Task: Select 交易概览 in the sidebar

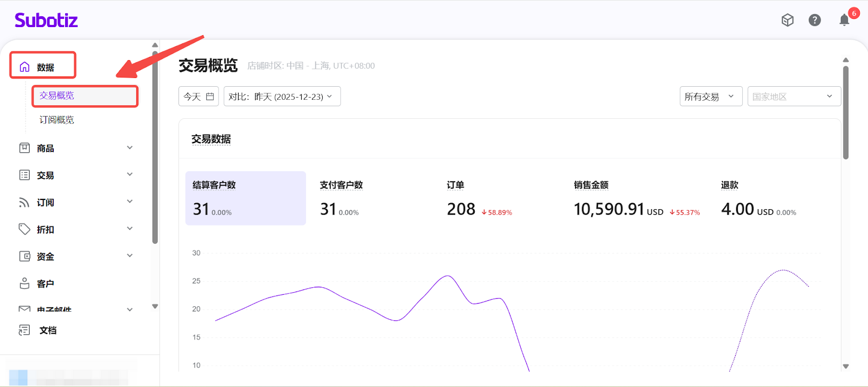Action: [x=57, y=96]
